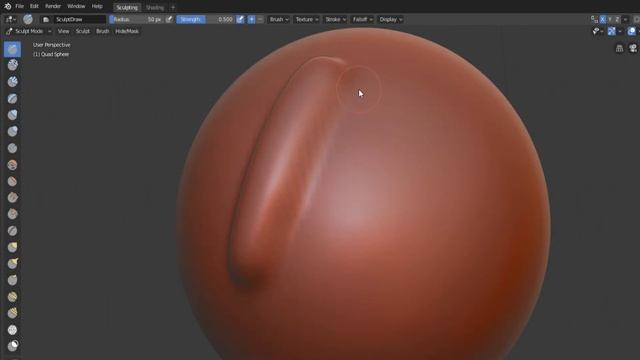The image size is (640, 360).
Task: Select the Crease brush tool
Action: pos(12,148)
